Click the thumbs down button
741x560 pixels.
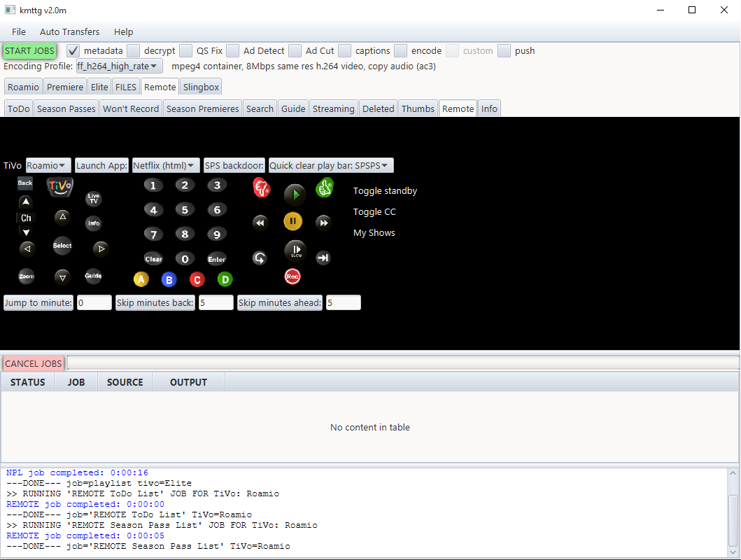[x=261, y=188]
